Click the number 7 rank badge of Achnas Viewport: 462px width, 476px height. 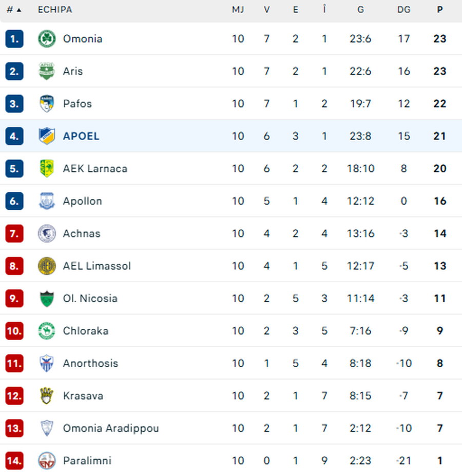(x=14, y=233)
